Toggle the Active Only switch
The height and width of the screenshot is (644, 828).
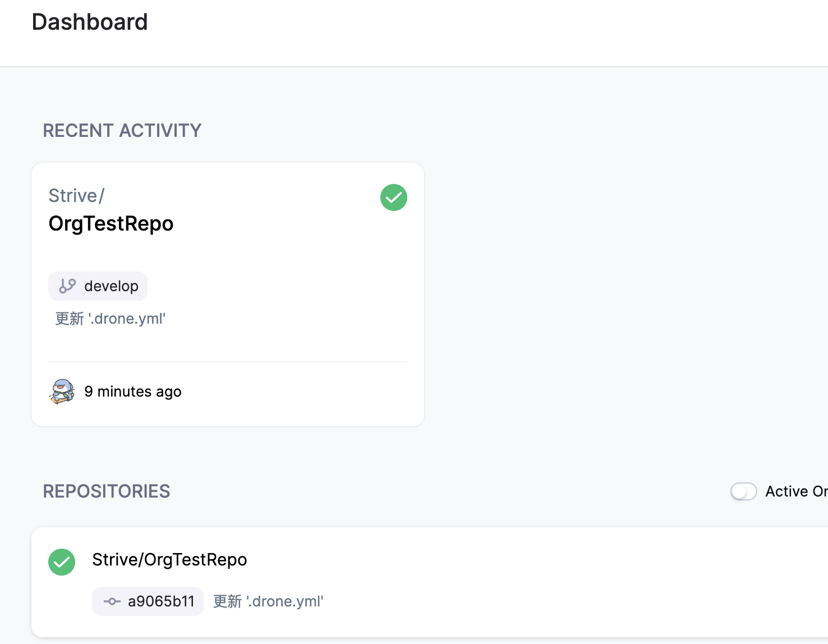point(743,491)
